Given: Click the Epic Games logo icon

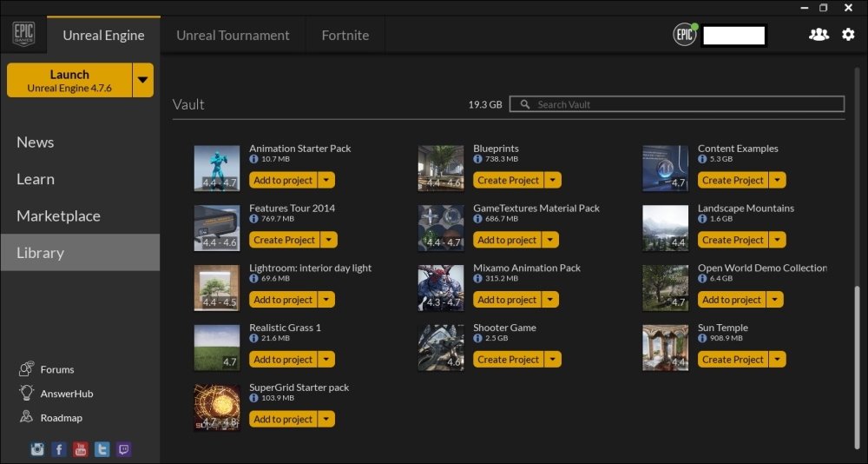Looking at the screenshot, I should [23, 35].
